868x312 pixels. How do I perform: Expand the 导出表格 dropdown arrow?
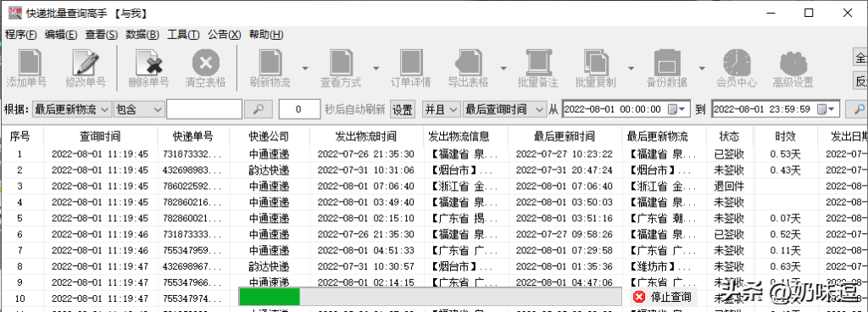[x=504, y=68]
